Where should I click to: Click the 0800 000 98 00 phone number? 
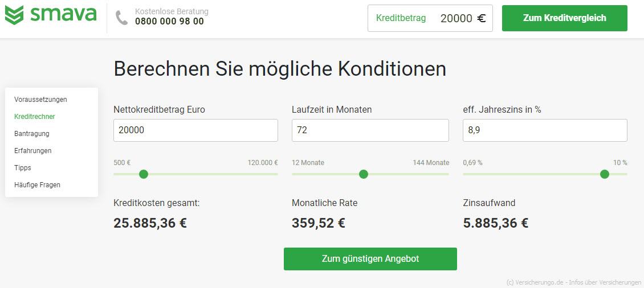[169, 21]
